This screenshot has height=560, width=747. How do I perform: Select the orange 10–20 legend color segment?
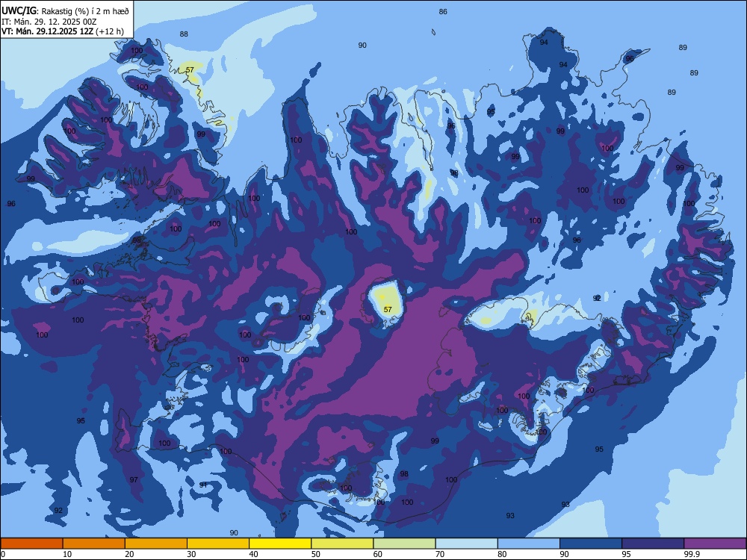94,544
